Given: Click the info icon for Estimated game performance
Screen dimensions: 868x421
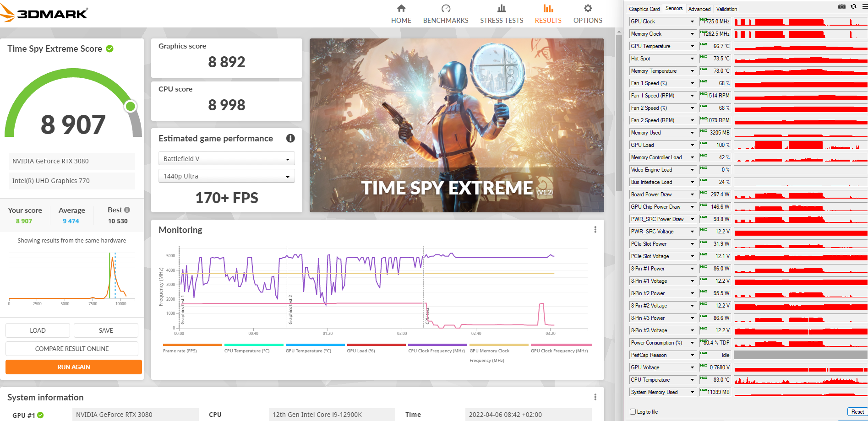Looking at the screenshot, I should click(x=290, y=138).
